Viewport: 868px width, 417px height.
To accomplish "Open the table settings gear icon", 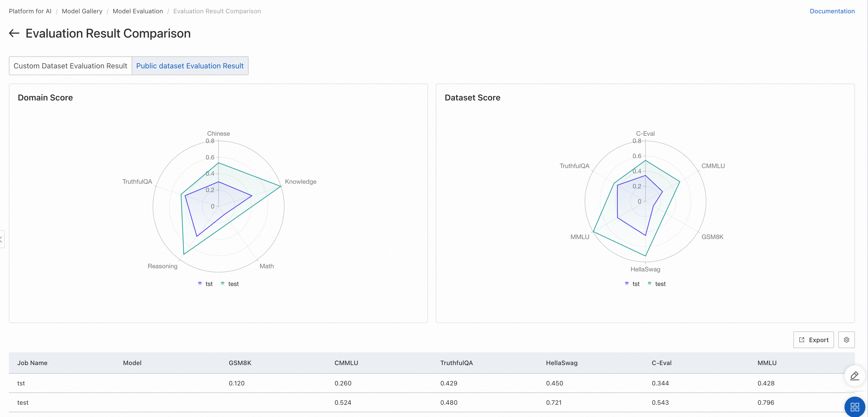I will [x=846, y=340].
